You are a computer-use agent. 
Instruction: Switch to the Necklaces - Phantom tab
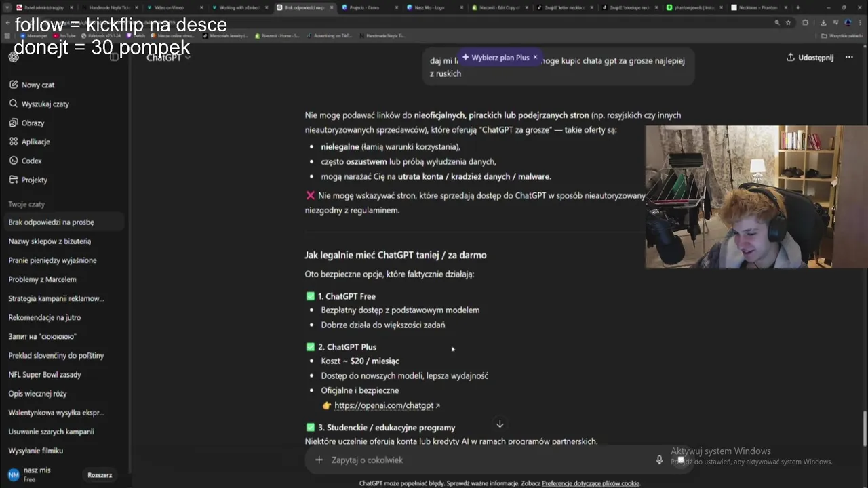[757, 7]
